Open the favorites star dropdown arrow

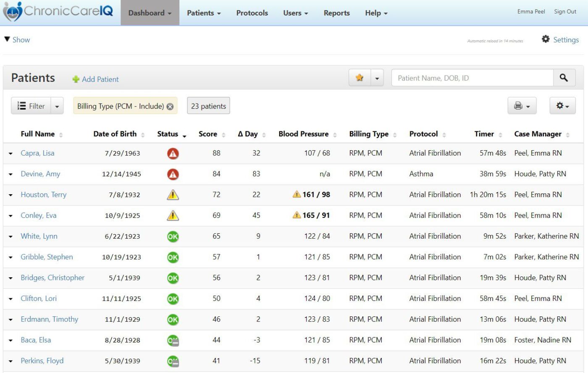(377, 78)
